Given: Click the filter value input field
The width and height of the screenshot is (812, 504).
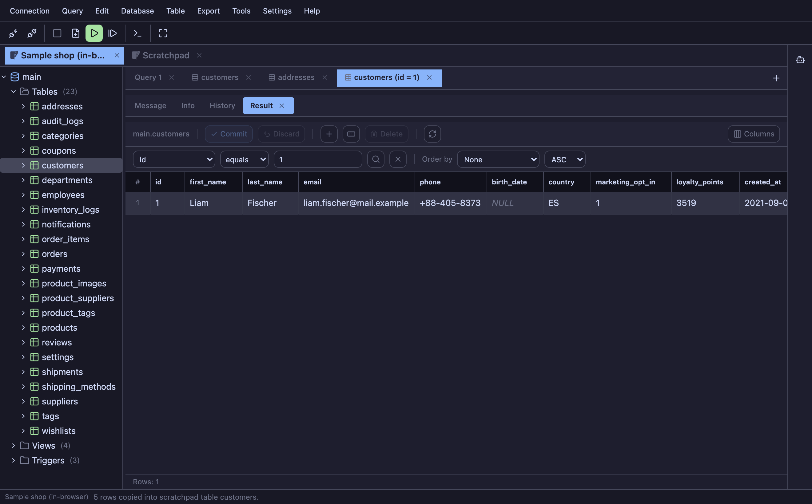Looking at the screenshot, I should [318, 159].
